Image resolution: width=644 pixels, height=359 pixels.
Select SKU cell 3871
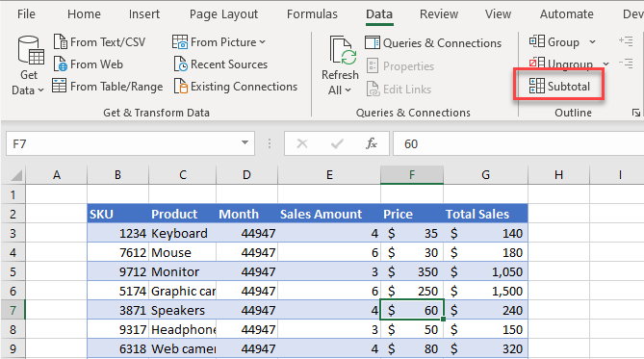click(117, 310)
